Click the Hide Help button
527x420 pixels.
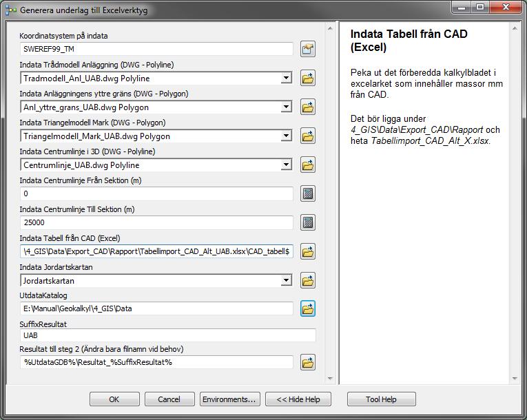point(298,399)
